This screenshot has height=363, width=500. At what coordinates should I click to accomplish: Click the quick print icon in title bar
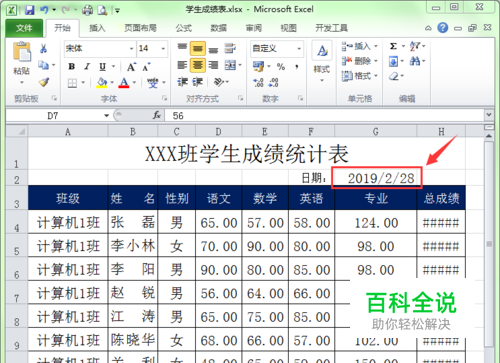coord(88,10)
